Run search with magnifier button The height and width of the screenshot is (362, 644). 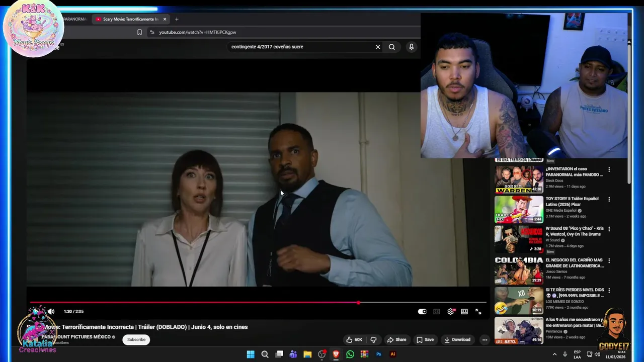point(392,47)
